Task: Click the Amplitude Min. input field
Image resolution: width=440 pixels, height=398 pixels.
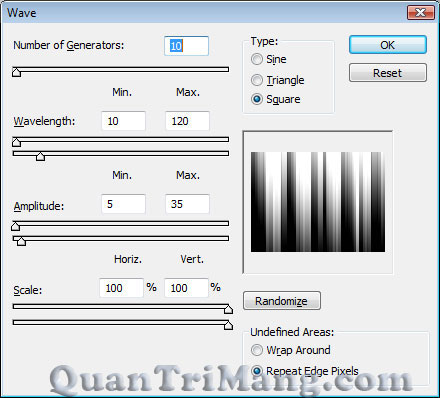Action: point(123,204)
